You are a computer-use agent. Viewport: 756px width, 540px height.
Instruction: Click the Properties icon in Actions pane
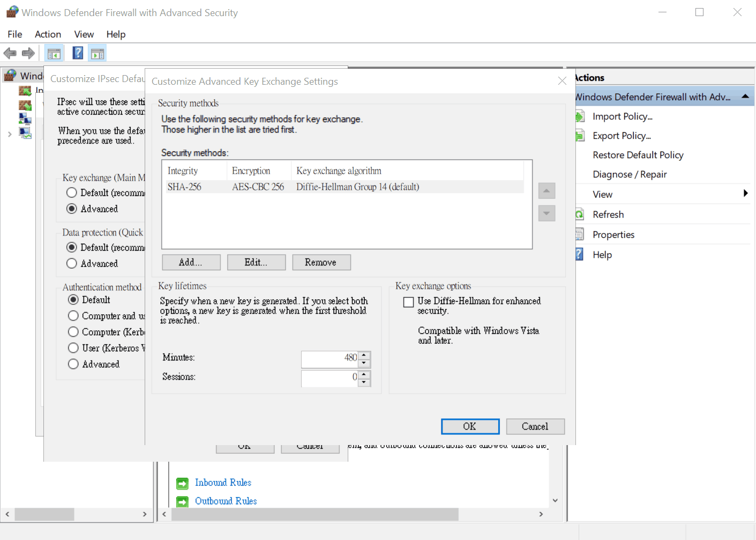click(x=580, y=234)
